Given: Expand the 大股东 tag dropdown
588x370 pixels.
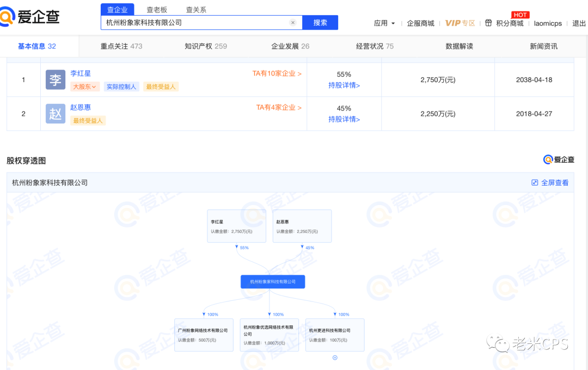Looking at the screenshot, I should [85, 87].
